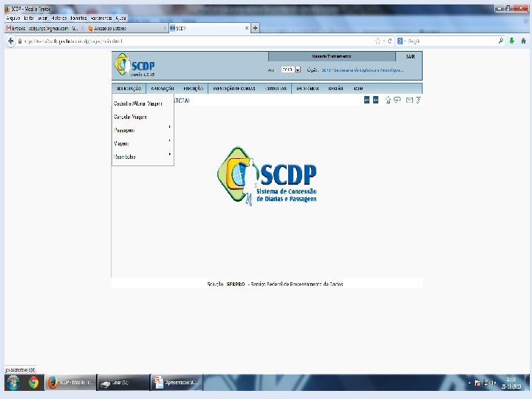Open the Apresentação PowerPoint taskbar button

pos(177,383)
